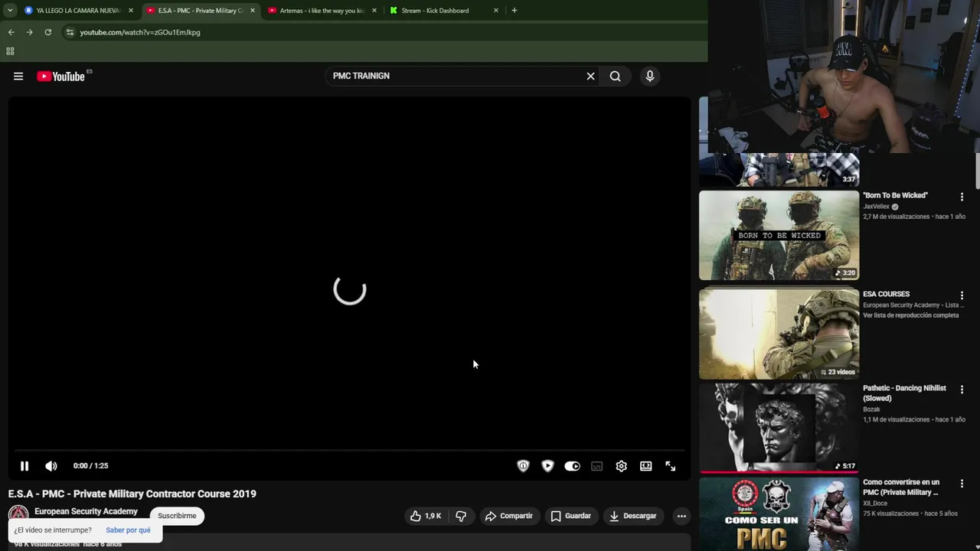Enter fullscreen mode
Image resolution: width=980 pixels, height=551 pixels.
(x=670, y=465)
